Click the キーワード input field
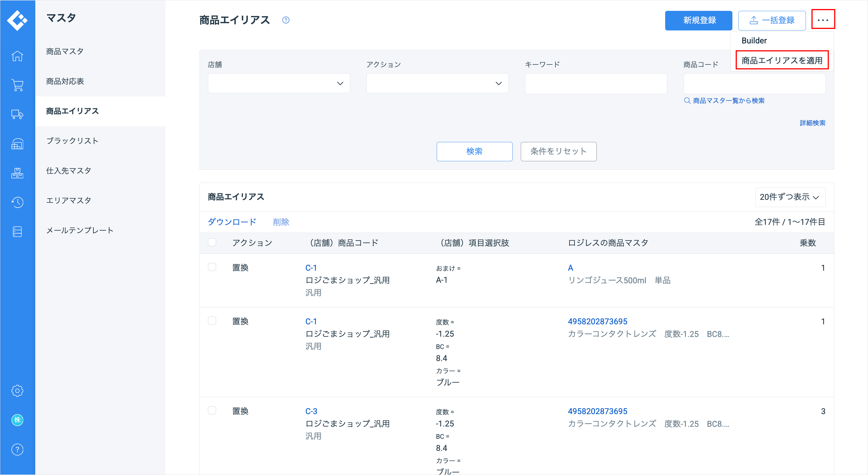The width and height of the screenshot is (868, 475). (596, 83)
